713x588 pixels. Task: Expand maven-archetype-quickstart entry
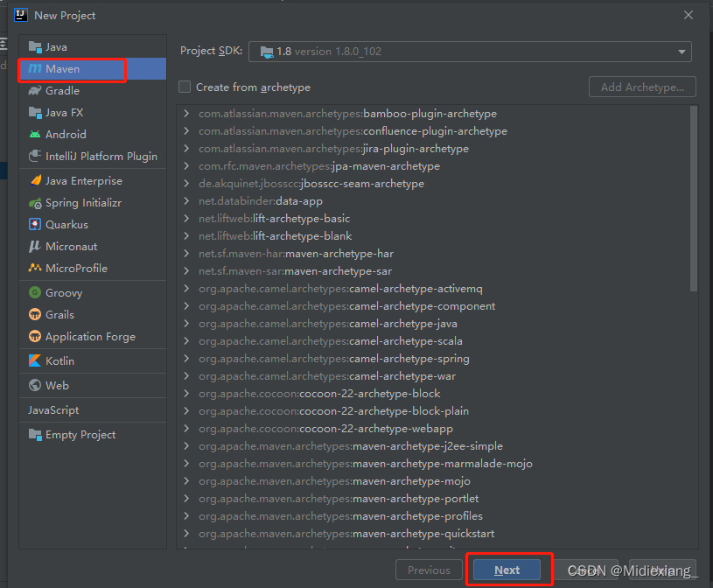(x=186, y=534)
